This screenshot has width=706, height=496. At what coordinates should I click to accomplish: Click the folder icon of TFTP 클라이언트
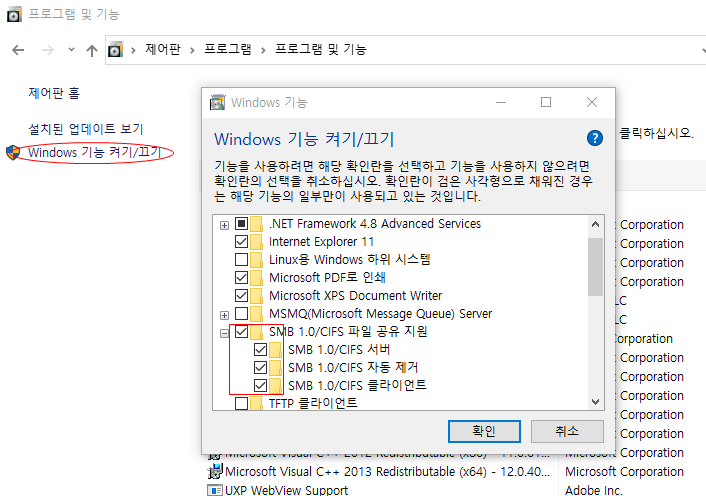point(257,403)
